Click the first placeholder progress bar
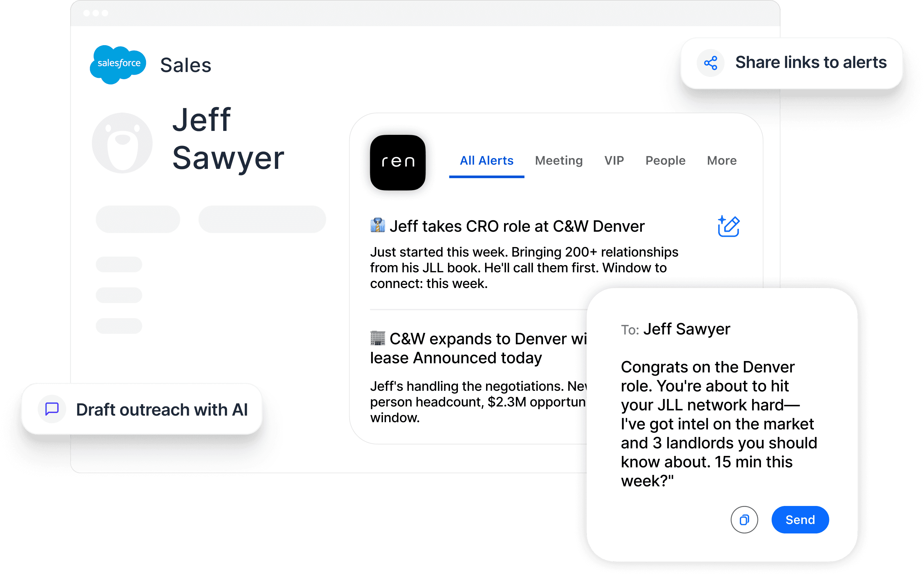Viewport: 924px width, 576px height. pos(137,219)
